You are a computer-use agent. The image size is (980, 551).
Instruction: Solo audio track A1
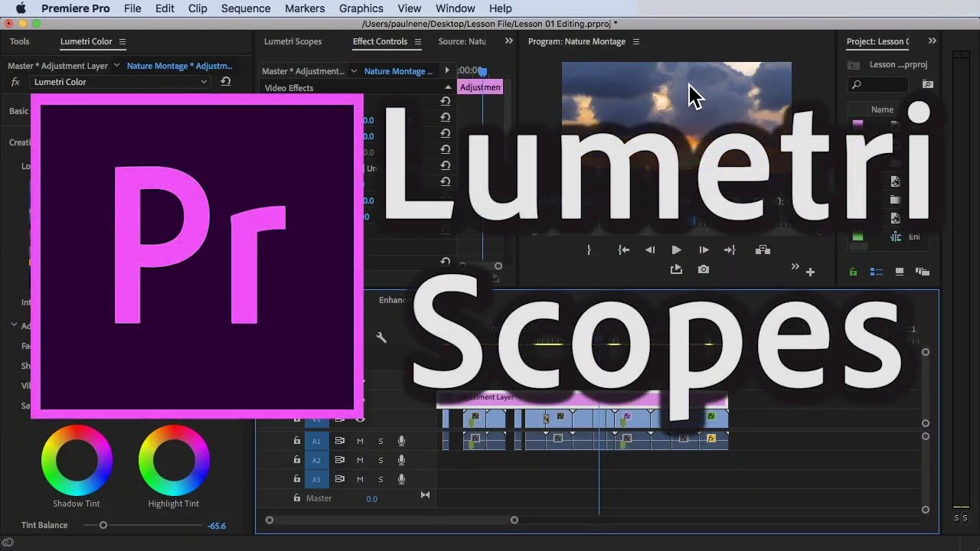pos(381,441)
